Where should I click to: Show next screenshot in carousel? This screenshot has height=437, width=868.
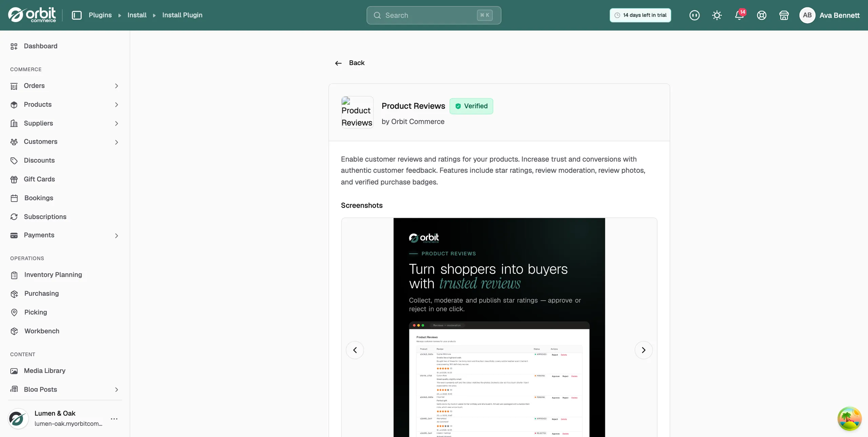point(644,350)
